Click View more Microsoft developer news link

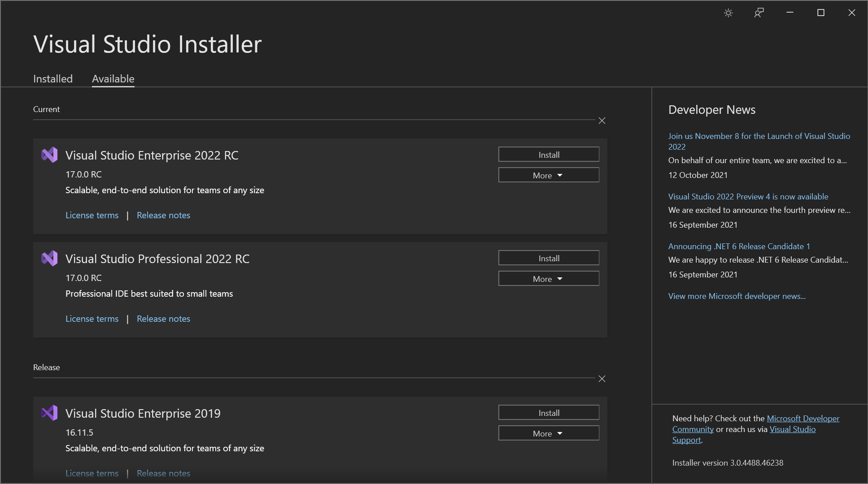(737, 296)
